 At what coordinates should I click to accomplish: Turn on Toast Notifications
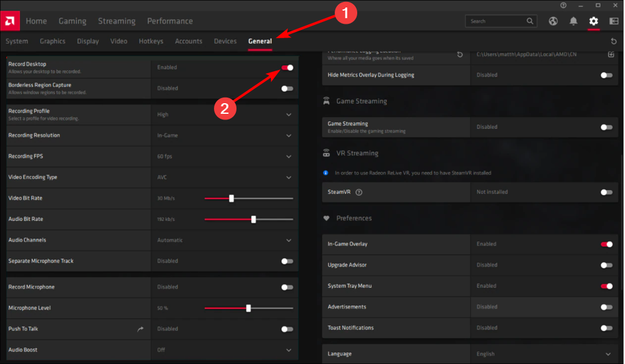click(x=607, y=328)
